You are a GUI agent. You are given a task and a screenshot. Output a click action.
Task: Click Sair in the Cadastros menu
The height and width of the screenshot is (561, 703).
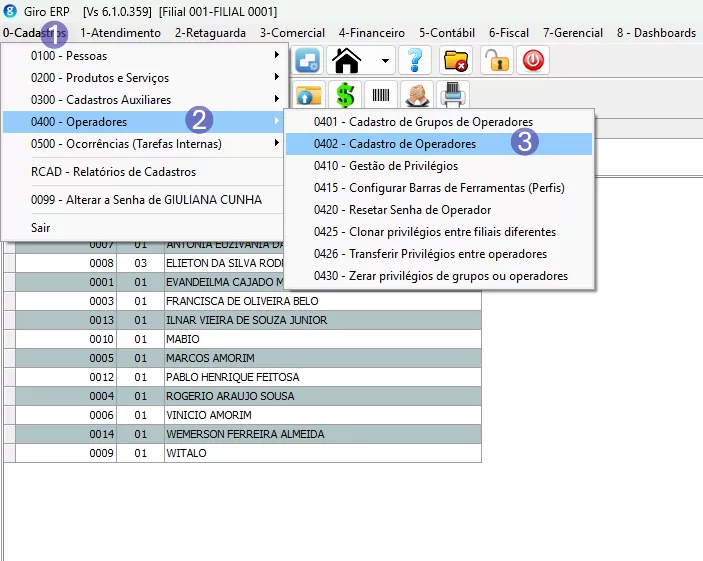[x=40, y=228]
